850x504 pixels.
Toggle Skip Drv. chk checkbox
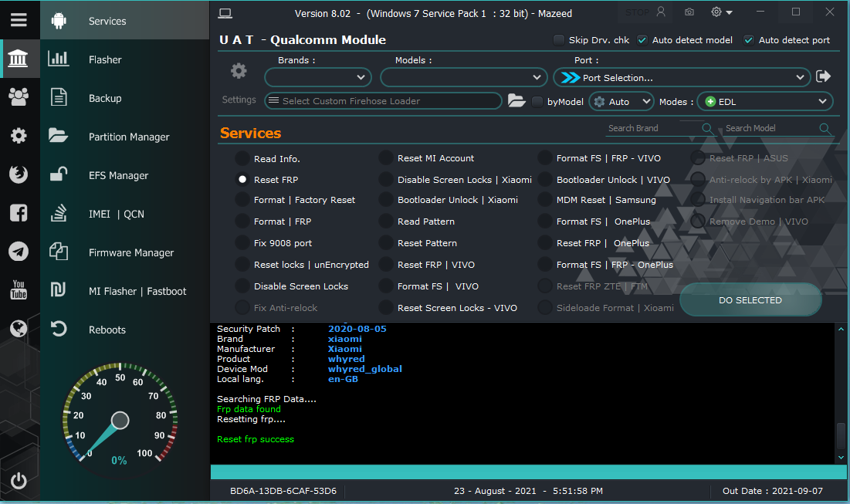click(558, 40)
